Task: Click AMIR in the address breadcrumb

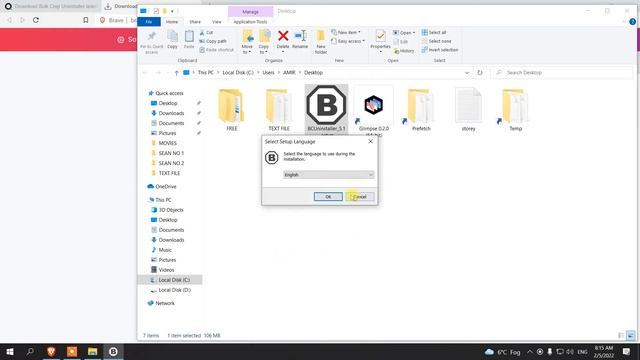Action: (x=289, y=73)
